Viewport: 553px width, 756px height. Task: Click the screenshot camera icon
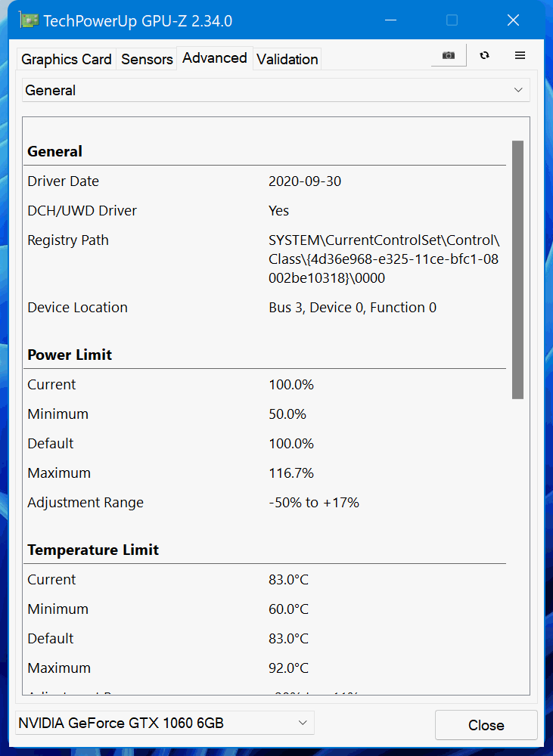click(x=449, y=55)
